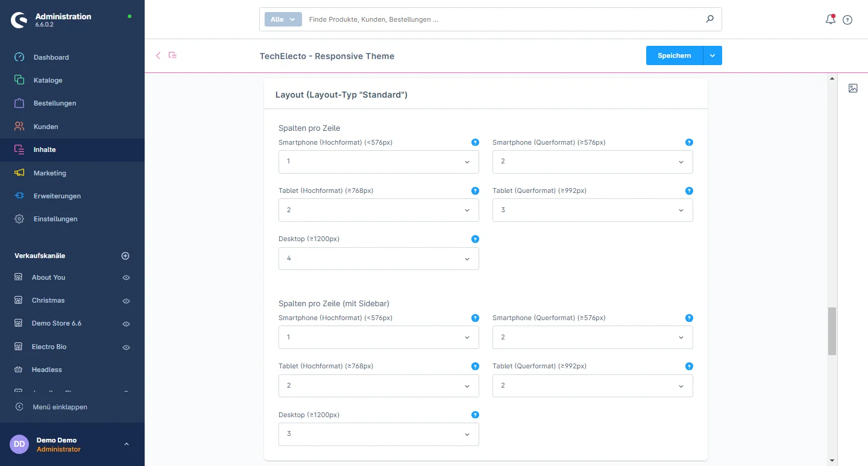Toggle eye icon for Demo Store 6.6
The image size is (868, 466).
point(126,324)
